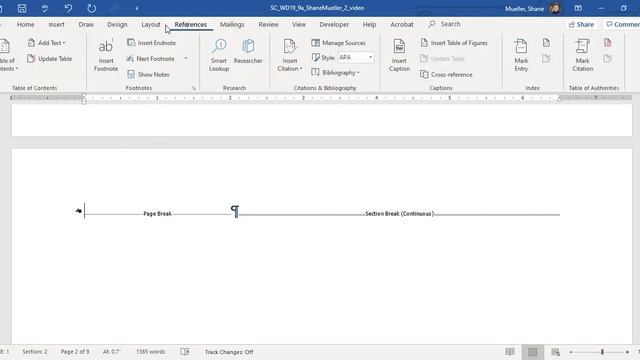Click Page 2 of 9 indicator
The width and height of the screenshot is (640, 360).
click(75, 351)
